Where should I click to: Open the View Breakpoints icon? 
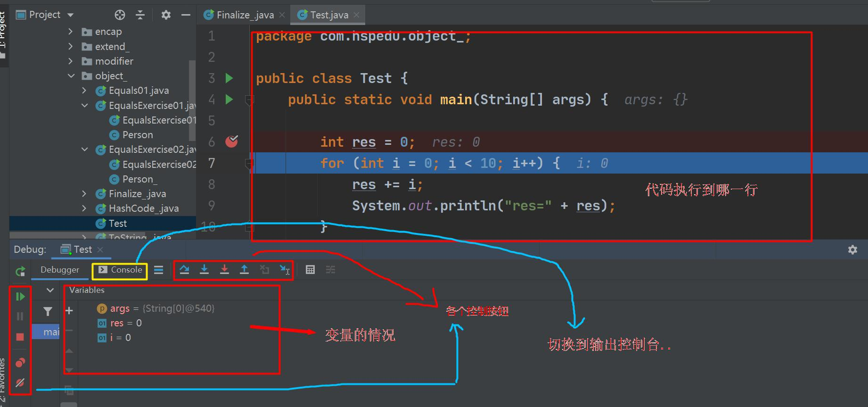pos(20,362)
